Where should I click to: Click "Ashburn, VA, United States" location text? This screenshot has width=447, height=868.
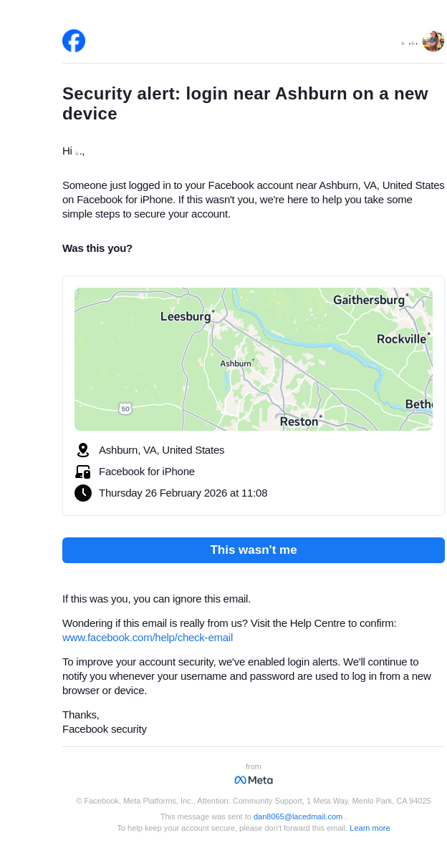pyautogui.click(x=162, y=450)
